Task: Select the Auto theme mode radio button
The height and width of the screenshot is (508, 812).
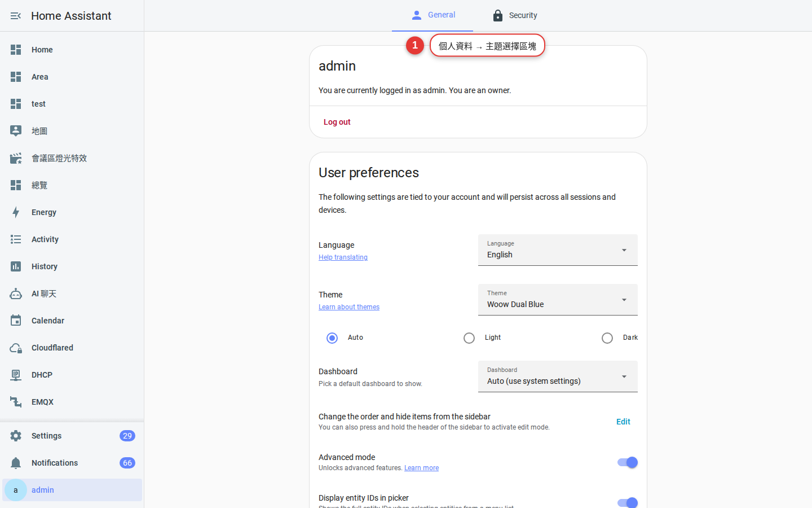Action: tap(332, 338)
